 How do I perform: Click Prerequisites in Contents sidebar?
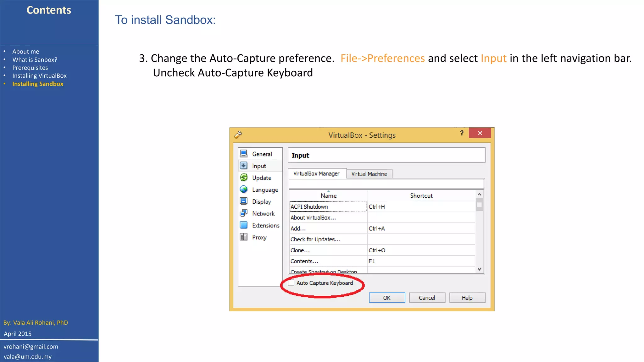click(30, 68)
